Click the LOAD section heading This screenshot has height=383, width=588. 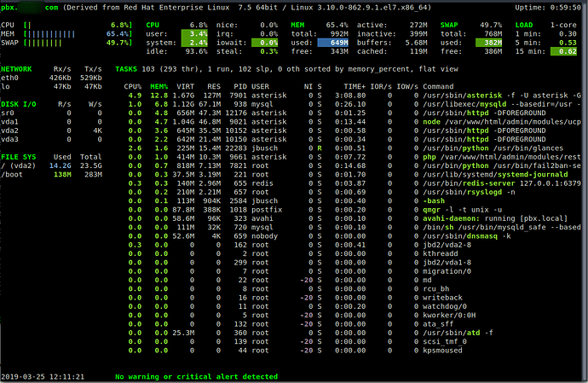pyautogui.click(x=524, y=25)
